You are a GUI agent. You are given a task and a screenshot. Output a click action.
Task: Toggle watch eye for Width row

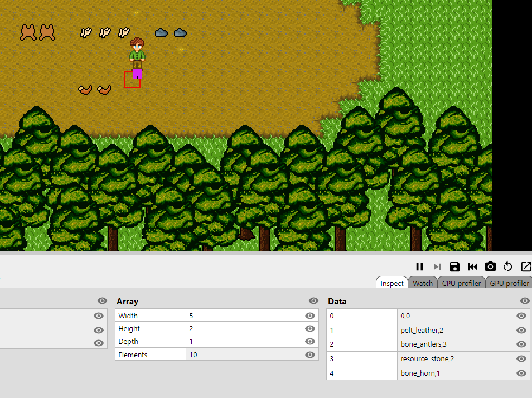(x=309, y=316)
